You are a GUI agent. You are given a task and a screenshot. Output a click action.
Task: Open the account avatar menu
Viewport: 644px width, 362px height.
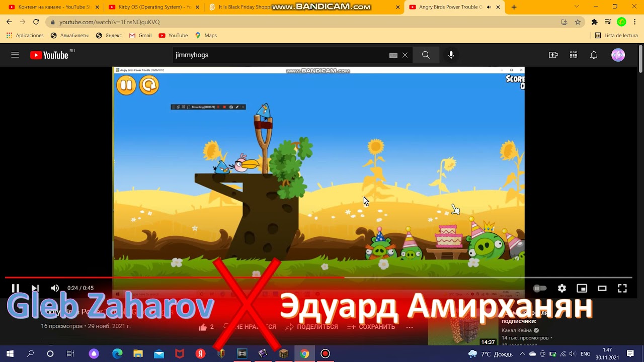tap(618, 55)
